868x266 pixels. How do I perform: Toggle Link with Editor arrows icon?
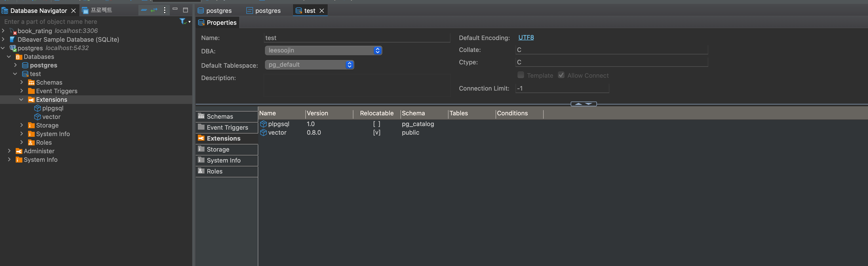pyautogui.click(x=154, y=10)
